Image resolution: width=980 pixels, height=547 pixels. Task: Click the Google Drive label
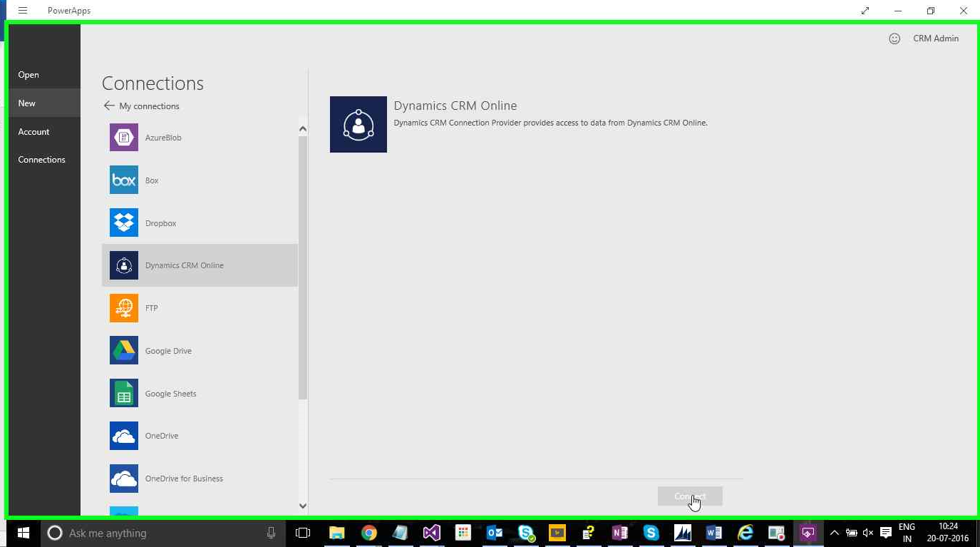pos(168,351)
